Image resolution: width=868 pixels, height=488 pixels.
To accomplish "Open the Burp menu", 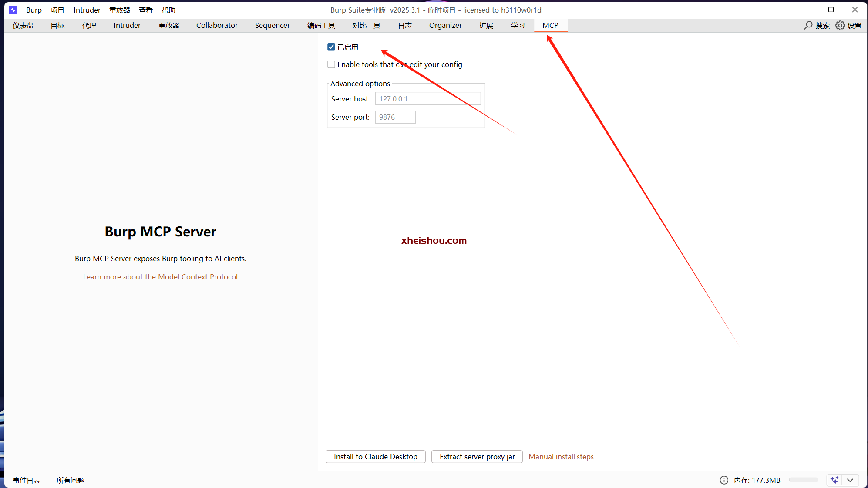I will click(x=34, y=10).
